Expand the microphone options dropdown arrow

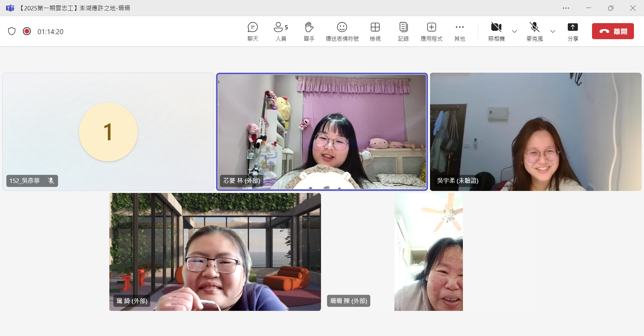point(552,31)
